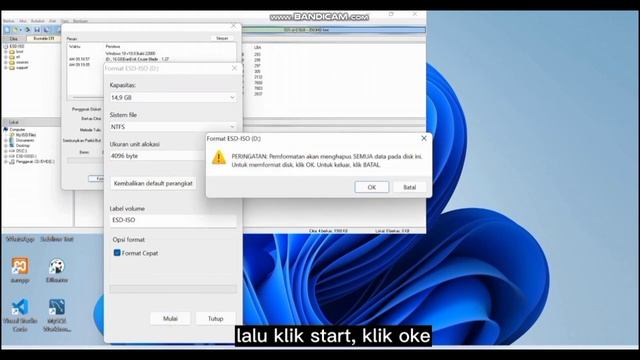640x360 pixels.
Task: Click the green arrow toolbar icon in UltraISO
Action: (x=27, y=30)
